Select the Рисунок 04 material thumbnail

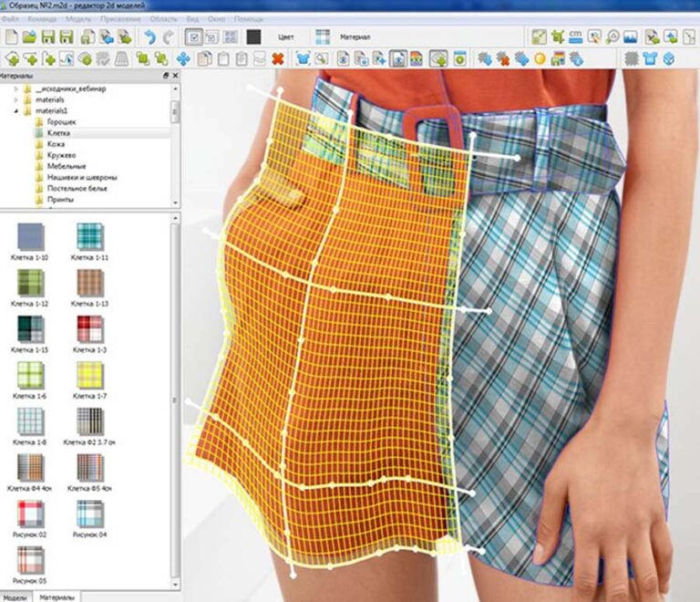[x=90, y=514]
